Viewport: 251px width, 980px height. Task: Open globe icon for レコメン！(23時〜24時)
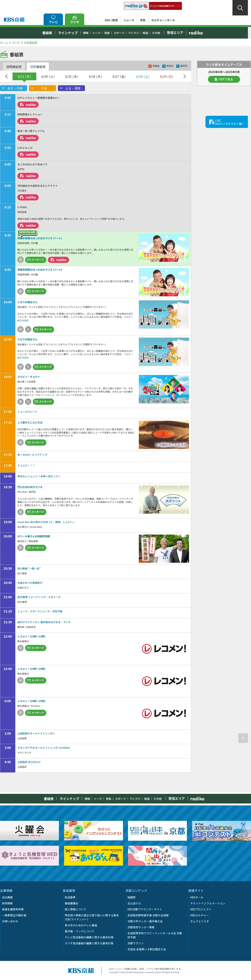pos(21,680)
